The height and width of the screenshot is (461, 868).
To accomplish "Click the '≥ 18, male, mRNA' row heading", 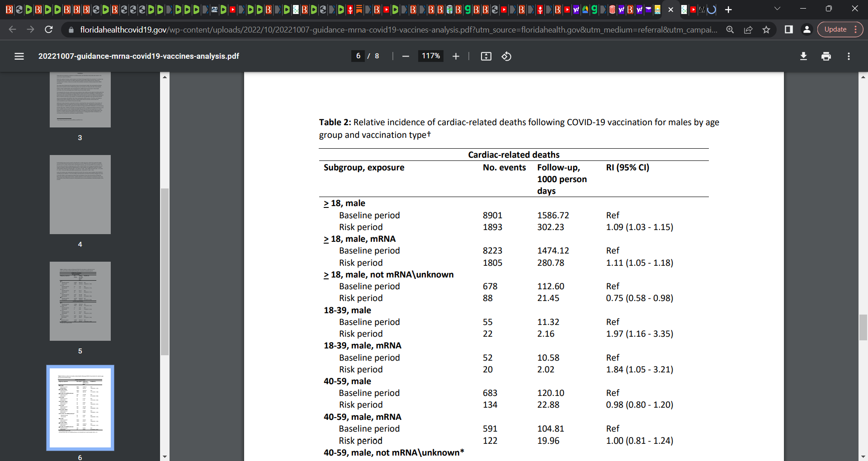I will pyautogui.click(x=359, y=239).
